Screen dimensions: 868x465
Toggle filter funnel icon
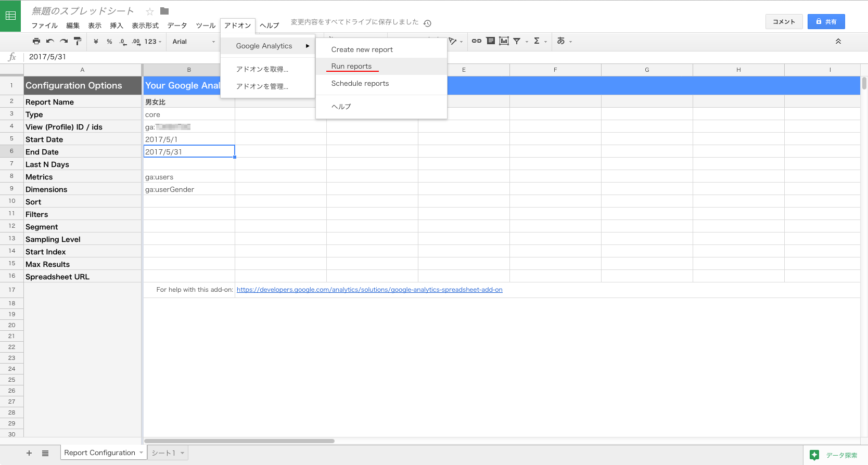click(517, 41)
